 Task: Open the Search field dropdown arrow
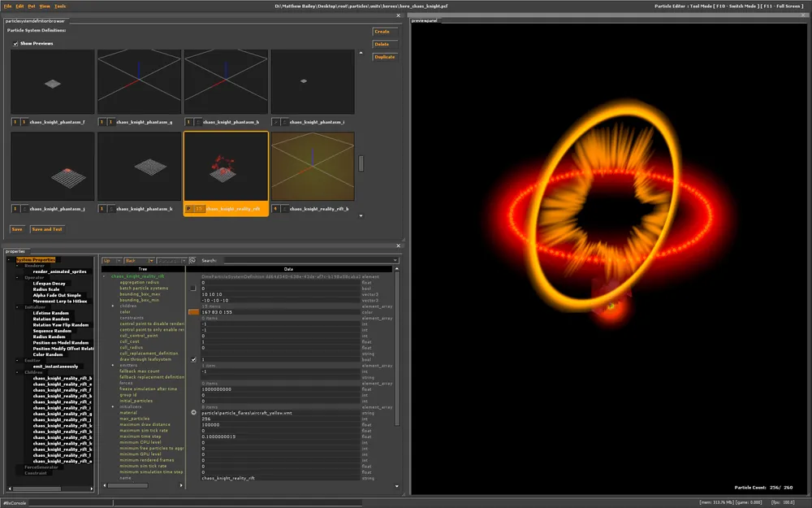[x=395, y=261]
